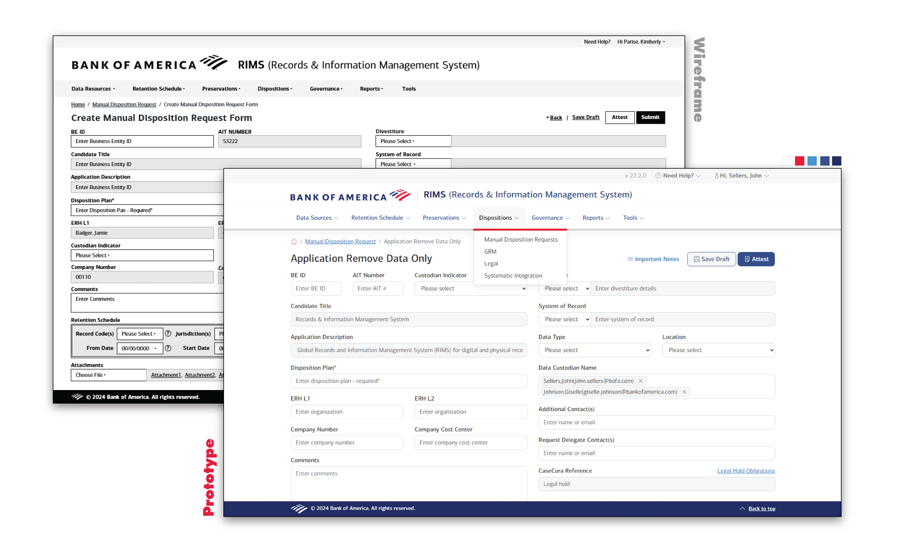924x560 pixels.
Task: Click help icon beside From Date field
Action: point(168,348)
